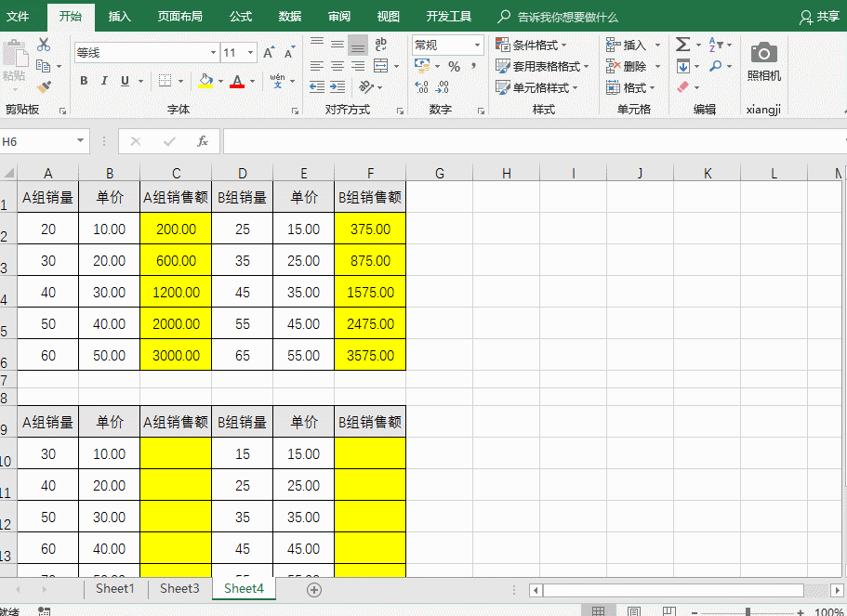Open the 文件 tab

[18, 16]
